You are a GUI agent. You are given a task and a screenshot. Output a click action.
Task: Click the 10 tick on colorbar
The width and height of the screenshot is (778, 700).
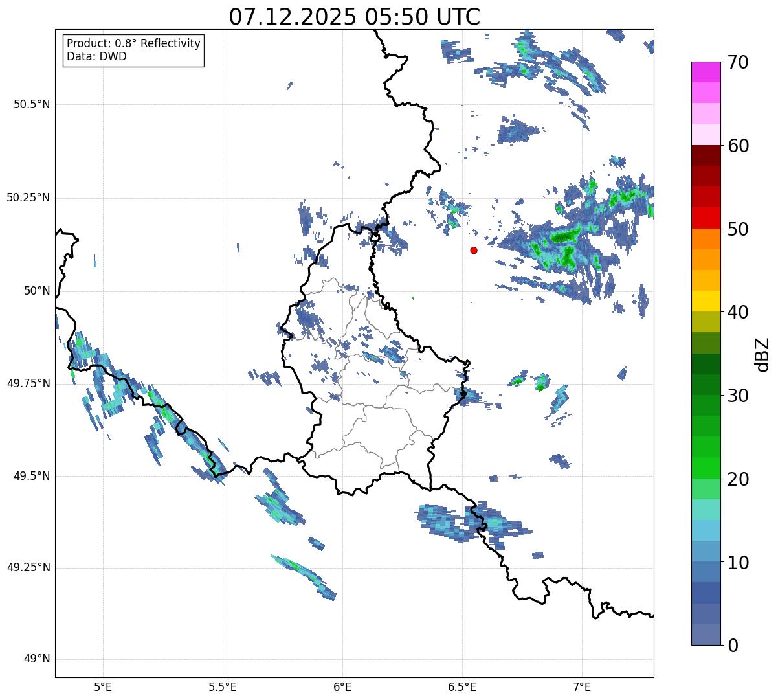[x=738, y=562]
